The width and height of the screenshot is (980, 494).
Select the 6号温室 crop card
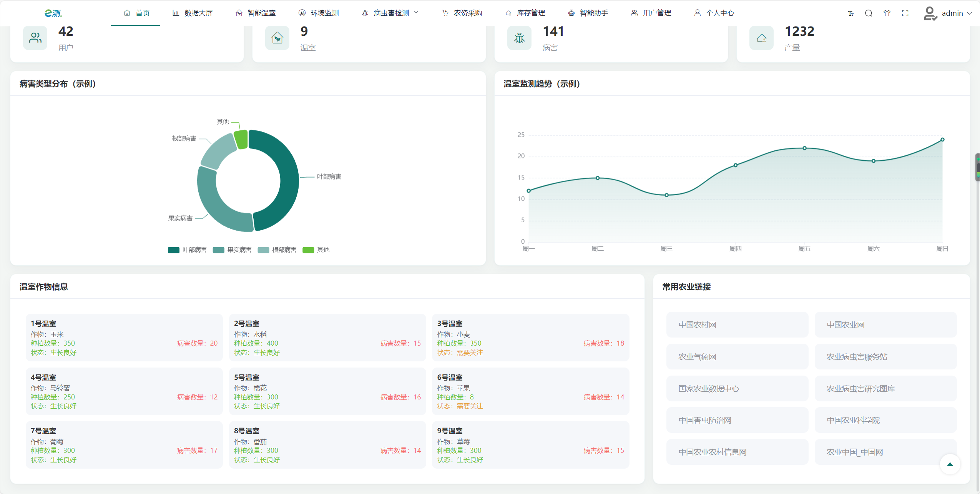pos(530,391)
